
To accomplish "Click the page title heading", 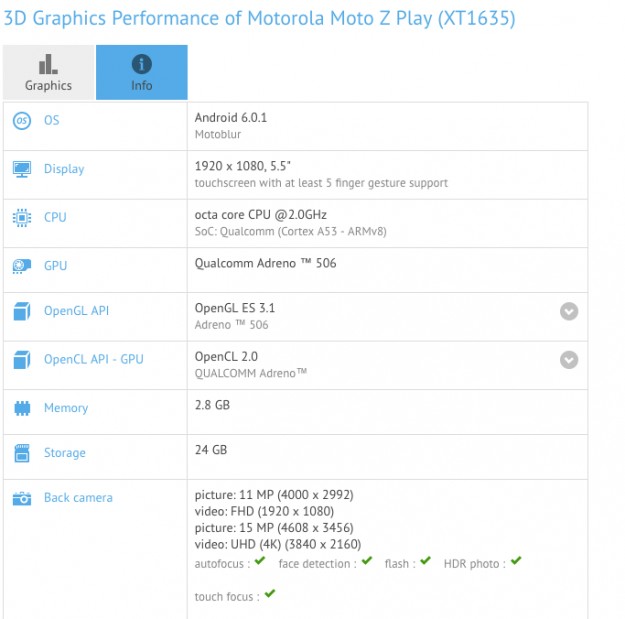I will coord(259,19).
